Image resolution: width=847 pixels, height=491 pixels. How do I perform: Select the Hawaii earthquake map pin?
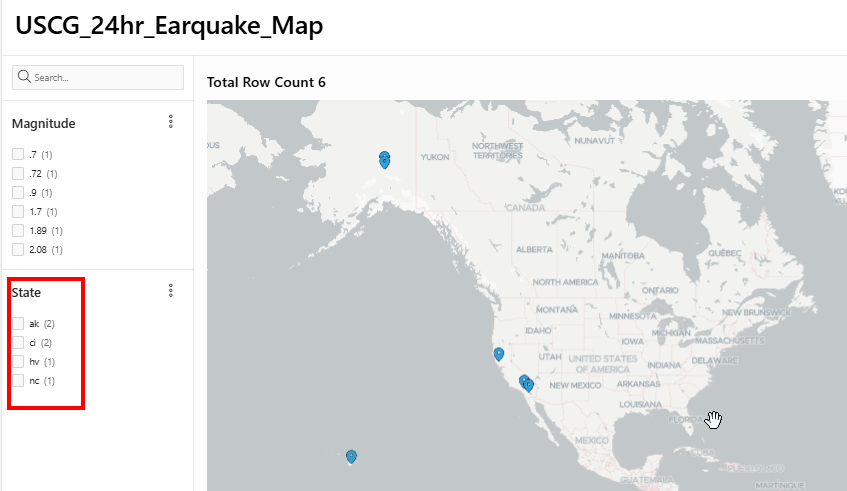[351, 457]
